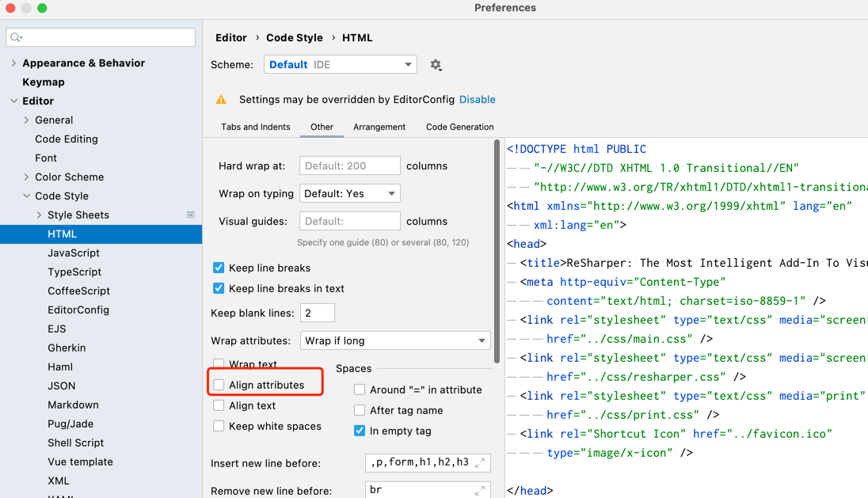Open the Code Generation tab
The image size is (868, 498).
point(460,127)
